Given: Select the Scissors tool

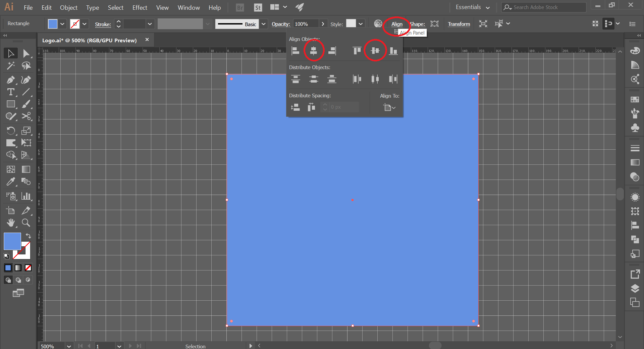Looking at the screenshot, I should click(26, 116).
